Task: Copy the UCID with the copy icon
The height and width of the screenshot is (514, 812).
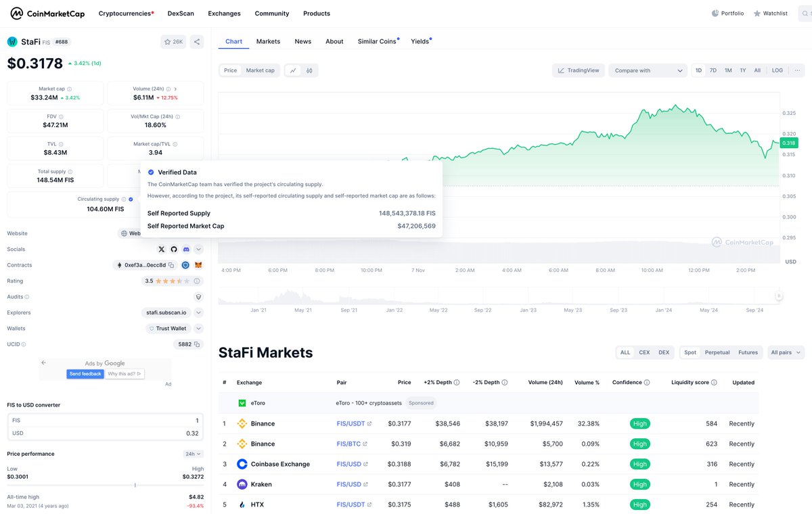Action: point(197,344)
